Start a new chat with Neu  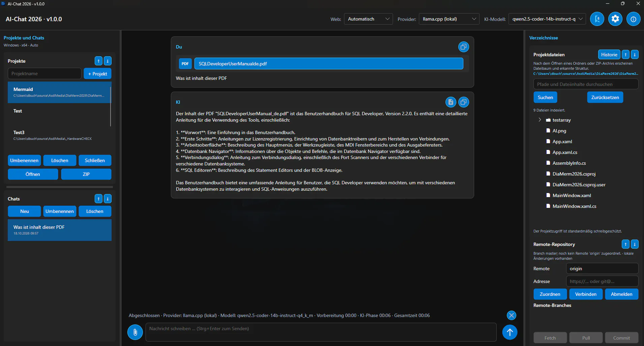25,212
